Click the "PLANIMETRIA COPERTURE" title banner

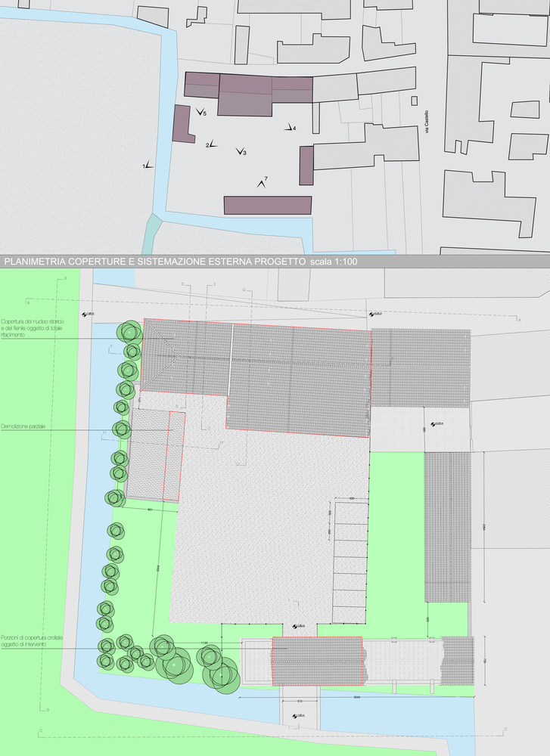click(x=180, y=262)
